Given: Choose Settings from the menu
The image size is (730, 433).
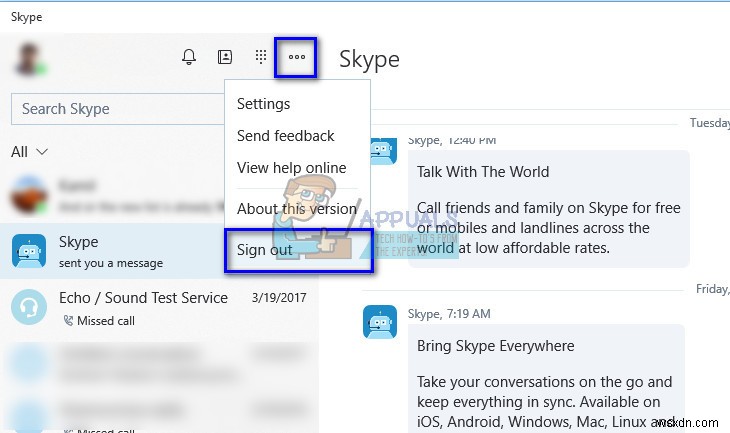Looking at the screenshot, I should [264, 104].
